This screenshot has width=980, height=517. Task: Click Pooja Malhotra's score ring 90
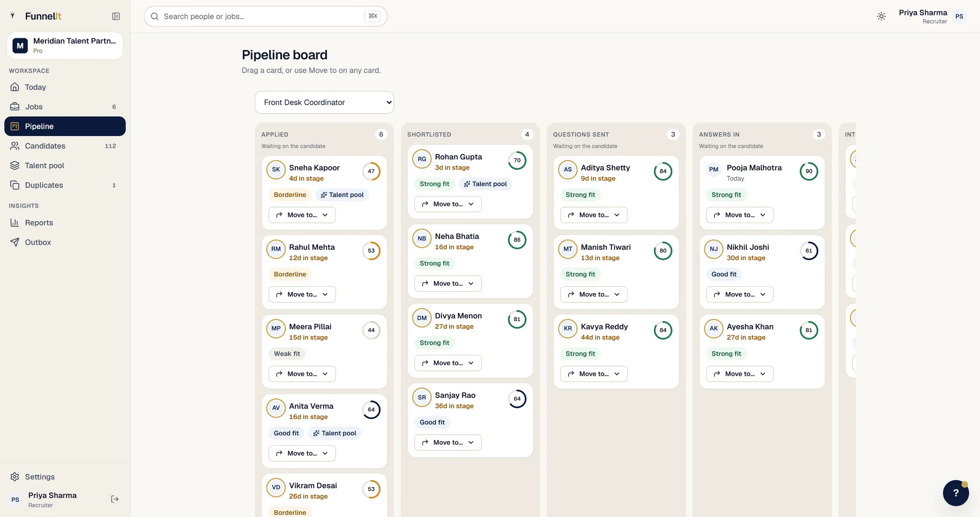click(808, 171)
